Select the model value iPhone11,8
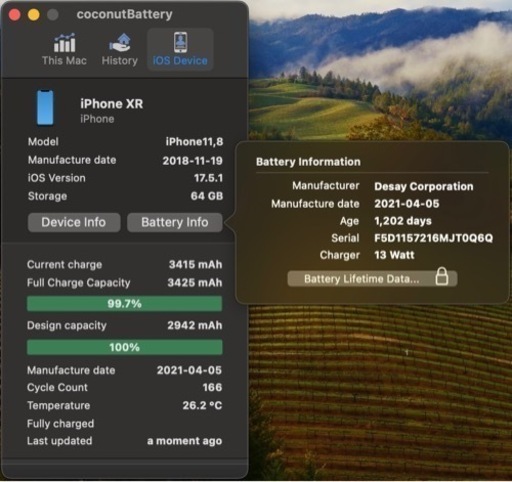This screenshot has height=482, width=512. tap(194, 142)
